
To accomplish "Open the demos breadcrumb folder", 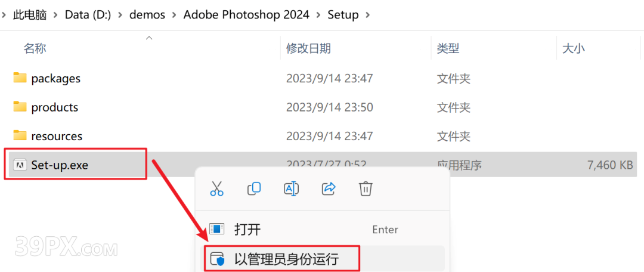I will 147,15.
